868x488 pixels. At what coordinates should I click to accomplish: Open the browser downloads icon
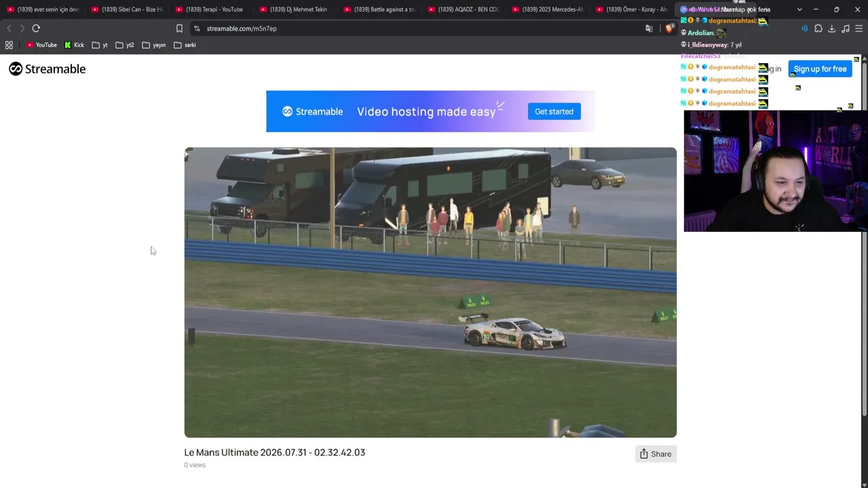tap(832, 28)
